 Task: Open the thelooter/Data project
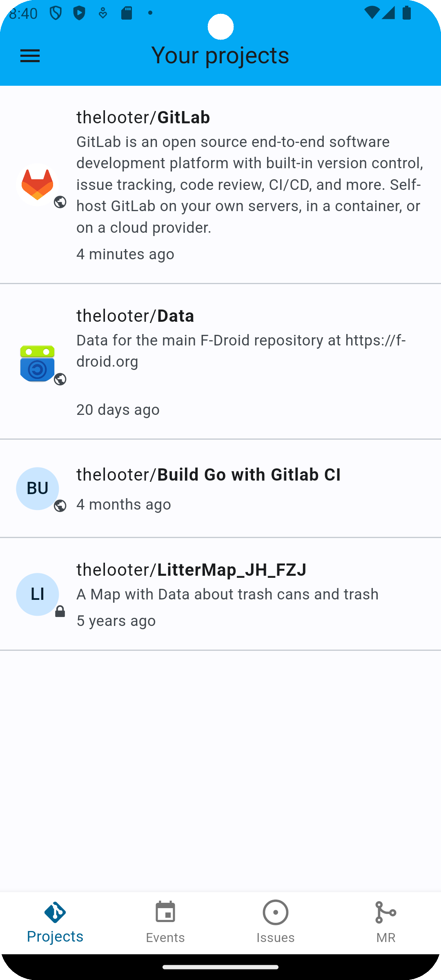220,362
